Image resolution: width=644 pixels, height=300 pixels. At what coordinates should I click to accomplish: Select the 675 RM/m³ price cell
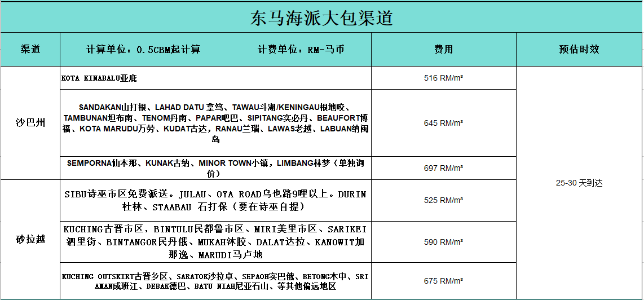pyautogui.click(x=444, y=281)
